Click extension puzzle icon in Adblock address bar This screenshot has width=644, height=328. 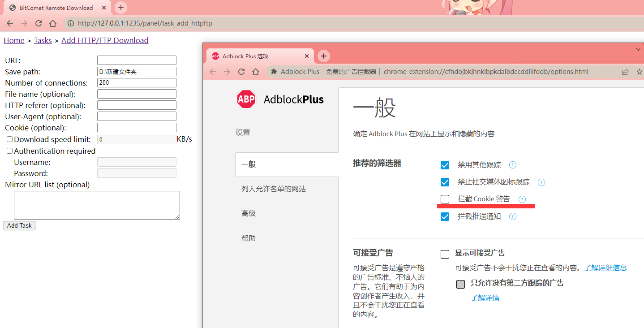tap(274, 72)
